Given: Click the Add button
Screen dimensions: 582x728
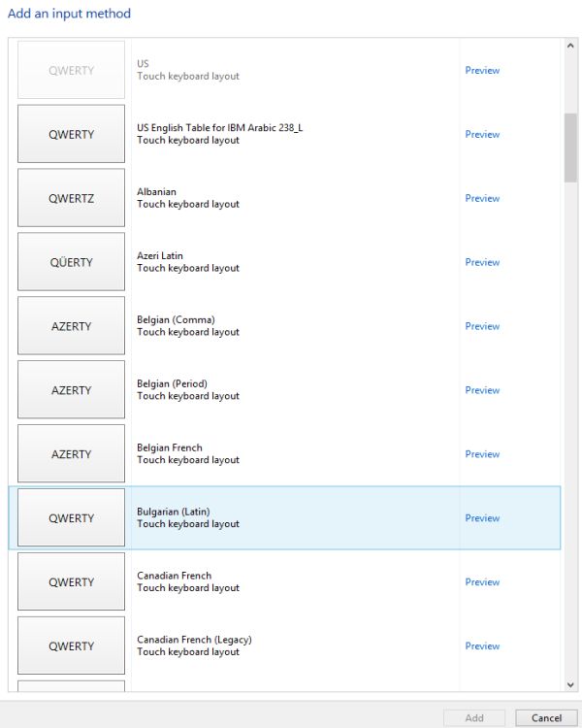Looking at the screenshot, I should (x=474, y=718).
